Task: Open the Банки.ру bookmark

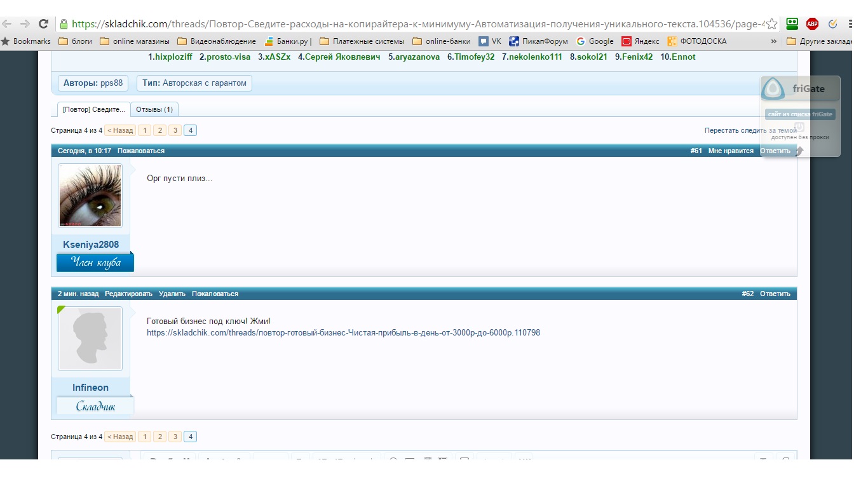Action: click(x=288, y=41)
